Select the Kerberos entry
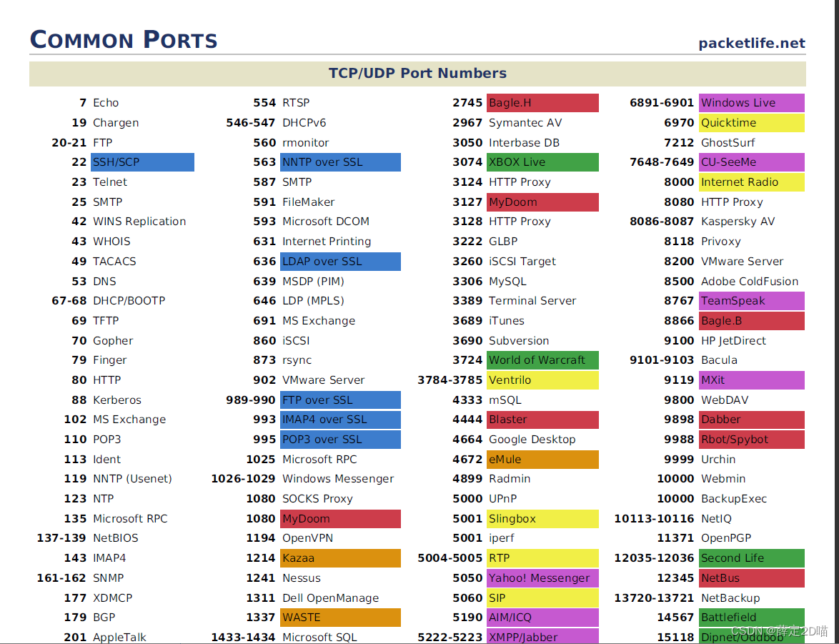The height and width of the screenshot is (644, 839). point(117,400)
